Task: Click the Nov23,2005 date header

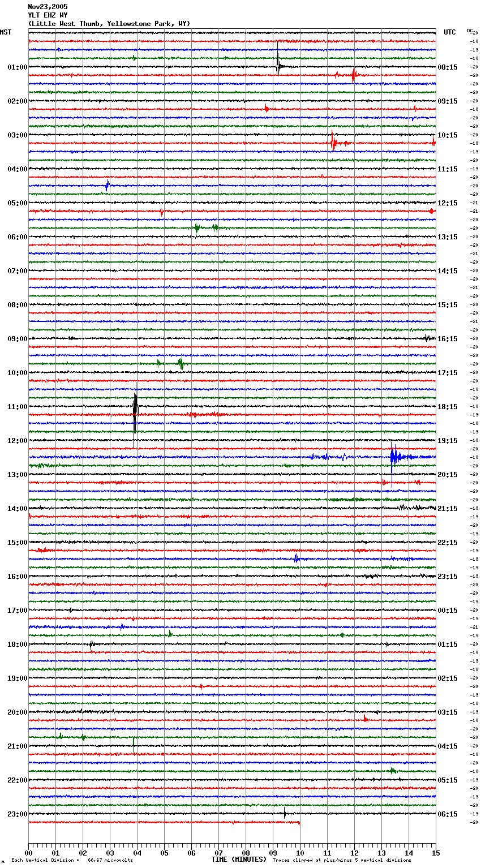Action: (x=48, y=7)
